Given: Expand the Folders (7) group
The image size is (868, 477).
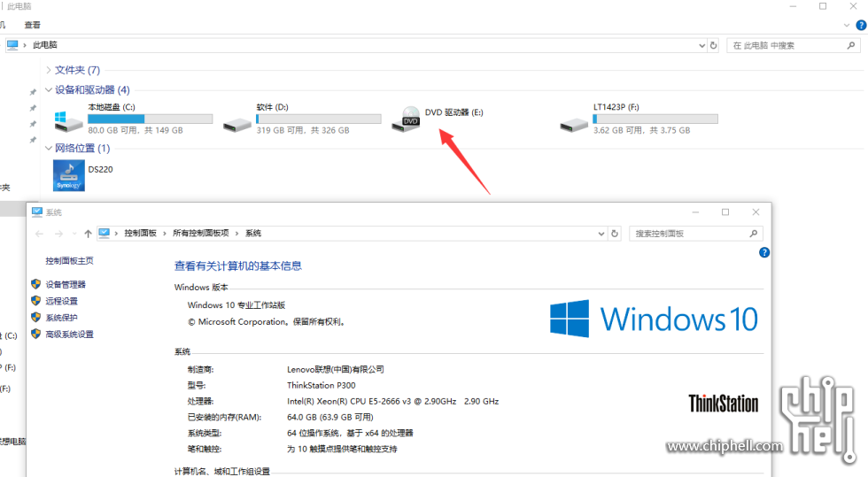Looking at the screenshot, I should [49, 70].
